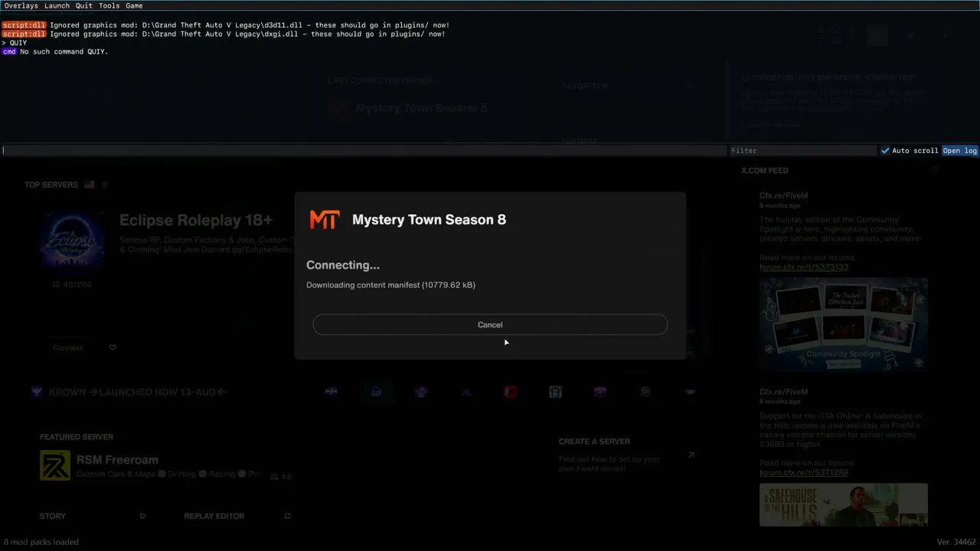
Task: Click the console command input line
Action: (x=364, y=151)
